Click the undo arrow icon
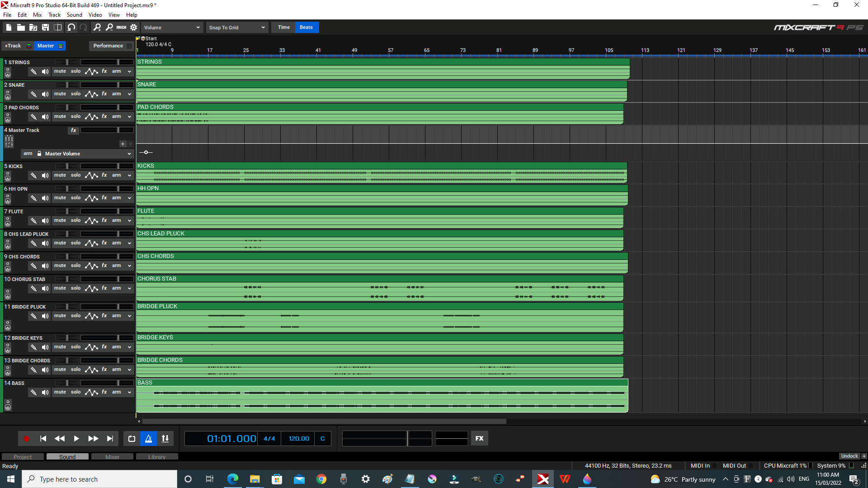 click(x=71, y=28)
